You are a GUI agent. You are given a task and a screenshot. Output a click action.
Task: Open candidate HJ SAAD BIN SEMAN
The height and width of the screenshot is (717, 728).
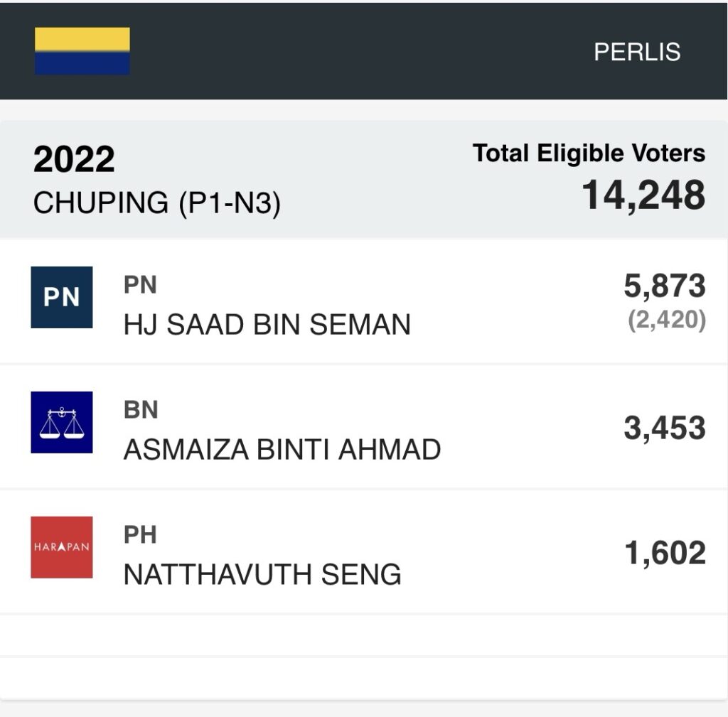267,325
